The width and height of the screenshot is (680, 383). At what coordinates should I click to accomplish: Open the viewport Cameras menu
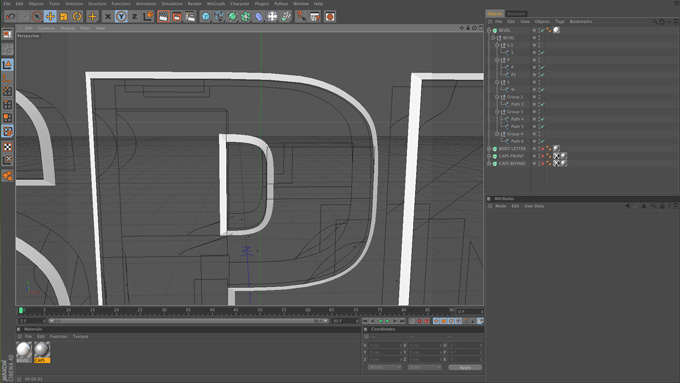coord(46,28)
